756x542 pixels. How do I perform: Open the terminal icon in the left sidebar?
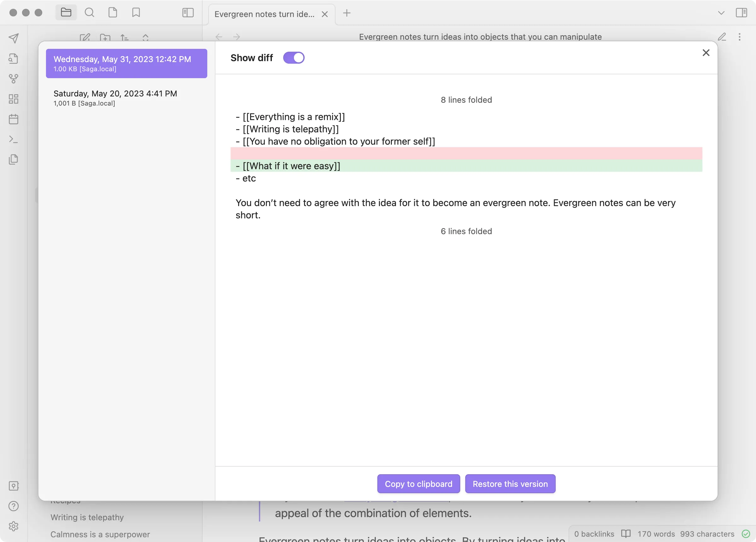[x=14, y=140]
